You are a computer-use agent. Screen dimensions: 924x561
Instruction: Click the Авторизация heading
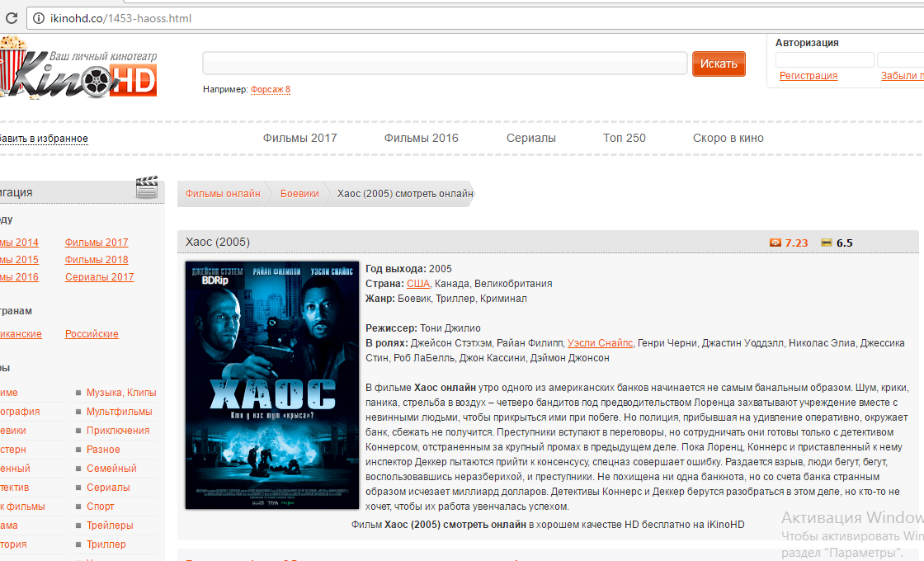tap(807, 43)
